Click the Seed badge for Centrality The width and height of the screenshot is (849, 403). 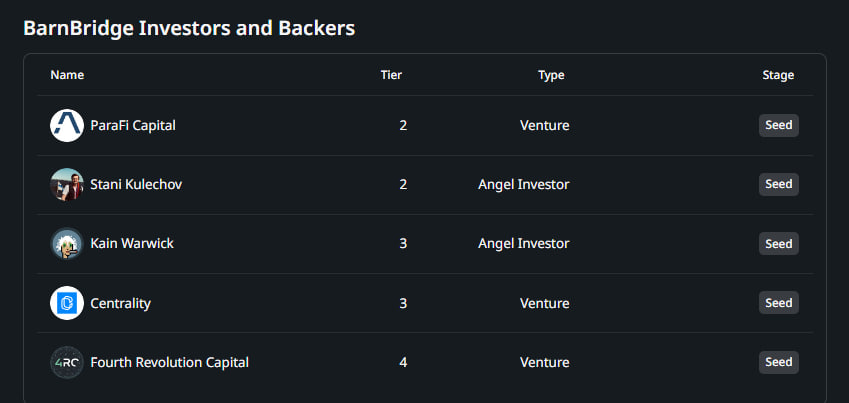pos(778,303)
